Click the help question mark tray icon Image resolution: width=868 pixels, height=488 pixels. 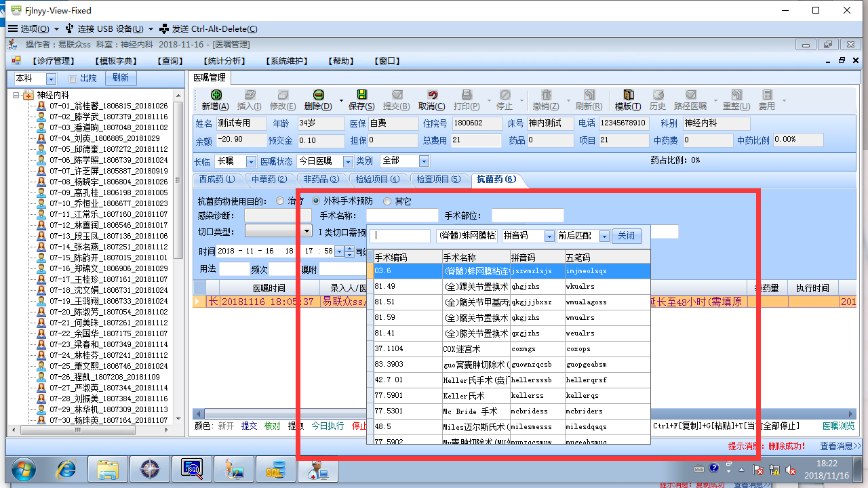pos(713,468)
